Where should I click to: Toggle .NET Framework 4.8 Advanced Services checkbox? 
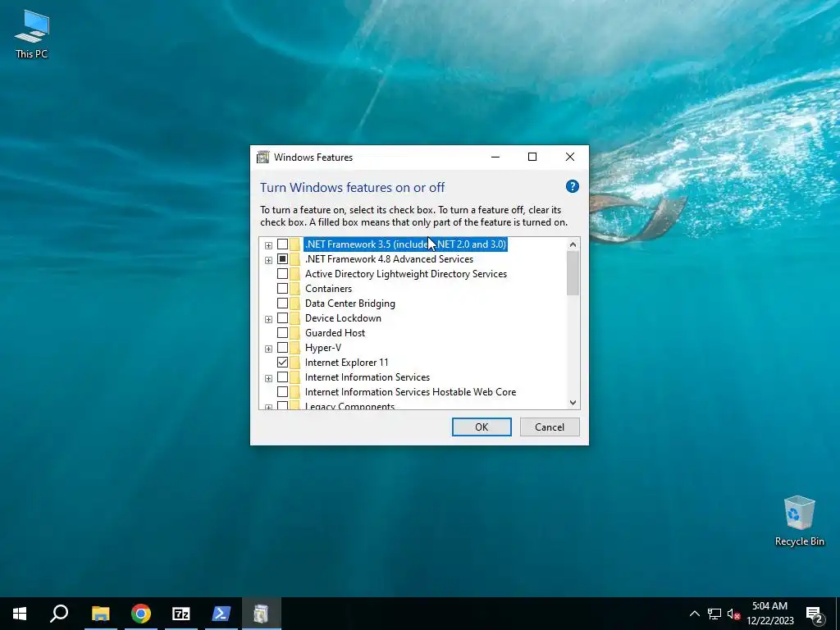[282, 259]
